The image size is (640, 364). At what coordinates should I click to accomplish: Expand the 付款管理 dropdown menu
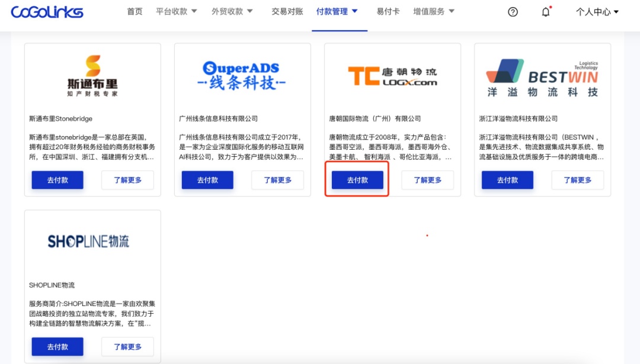tap(337, 11)
